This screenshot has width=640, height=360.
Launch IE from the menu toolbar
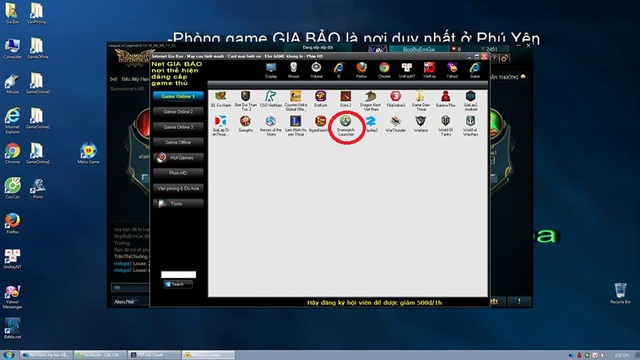pos(339,70)
